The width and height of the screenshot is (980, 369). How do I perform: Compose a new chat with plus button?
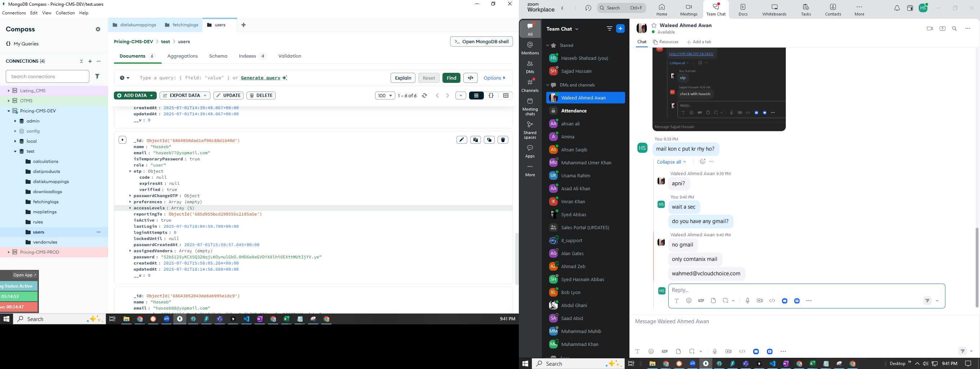[620, 29]
